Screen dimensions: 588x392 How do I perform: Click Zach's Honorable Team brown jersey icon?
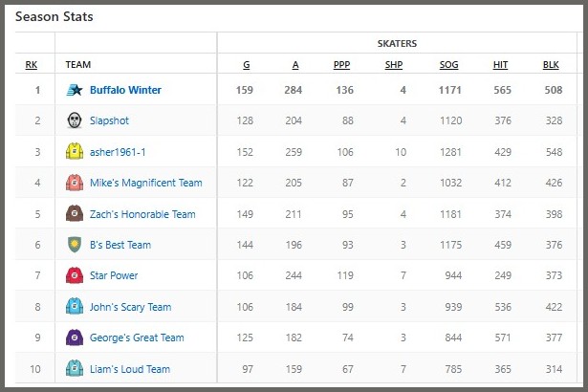point(75,214)
